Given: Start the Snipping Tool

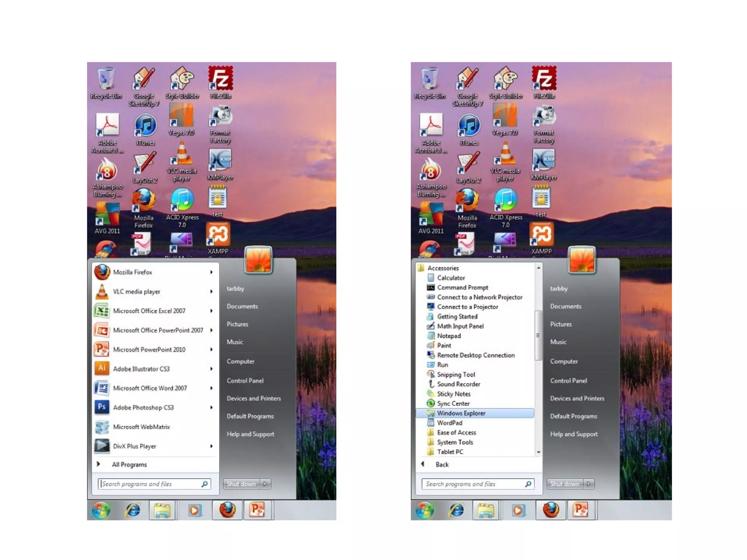Looking at the screenshot, I should click(456, 374).
